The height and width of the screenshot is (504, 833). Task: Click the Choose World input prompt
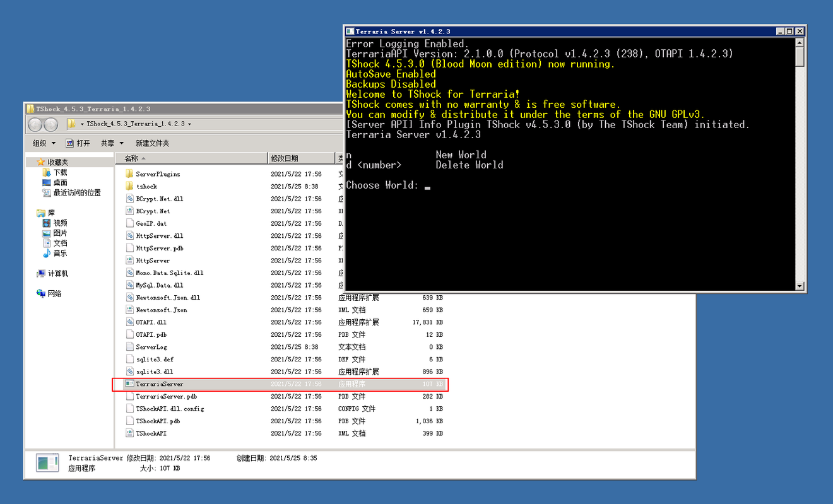(x=388, y=185)
